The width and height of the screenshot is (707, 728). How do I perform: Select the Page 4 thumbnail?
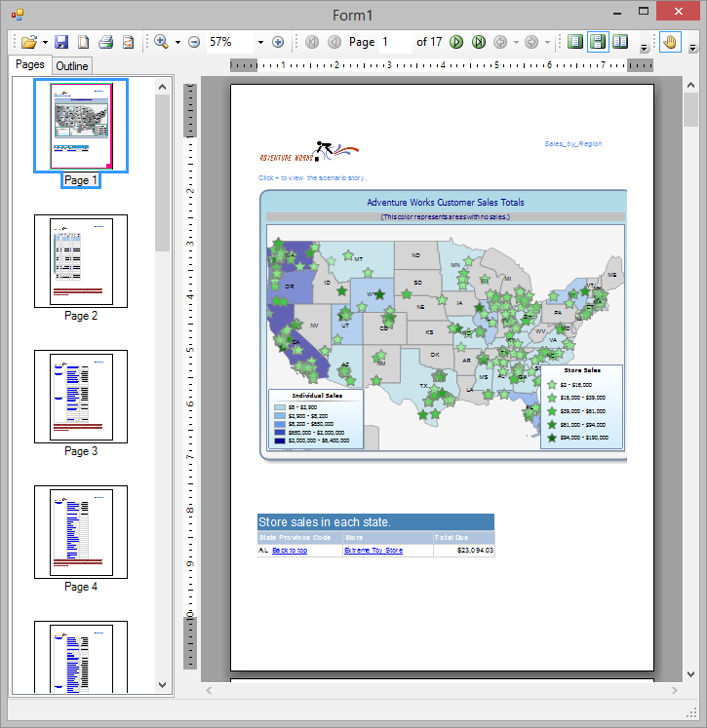(81, 532)
